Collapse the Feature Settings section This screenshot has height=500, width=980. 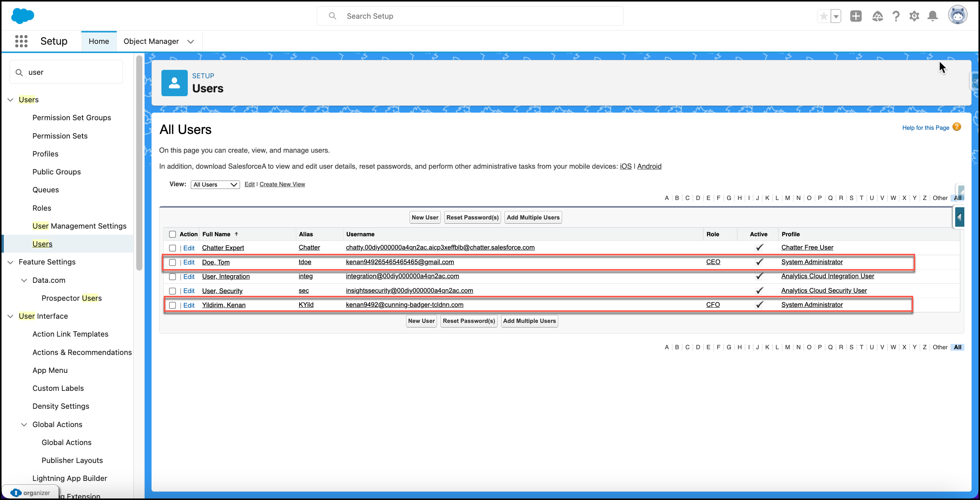pyautogui.click(x=10, y=262)
